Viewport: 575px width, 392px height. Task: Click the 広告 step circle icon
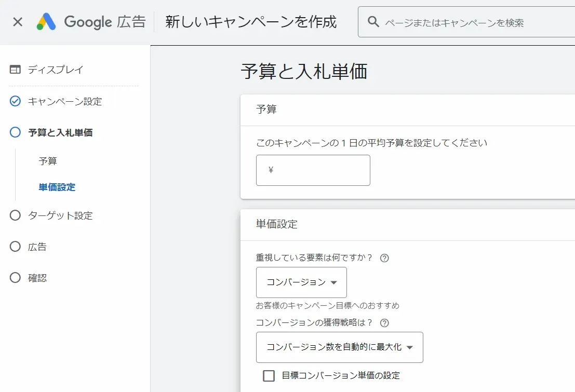[x=15, y=247]
